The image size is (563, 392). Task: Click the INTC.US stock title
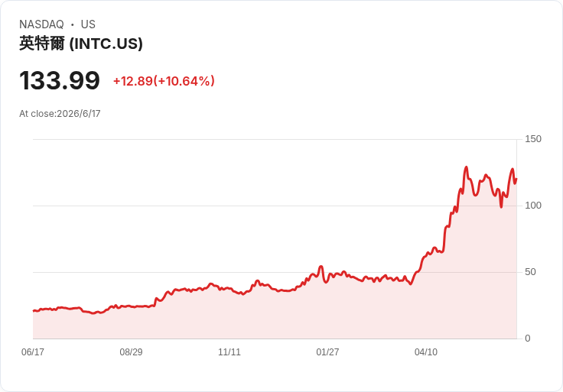(x=81, y=44)
